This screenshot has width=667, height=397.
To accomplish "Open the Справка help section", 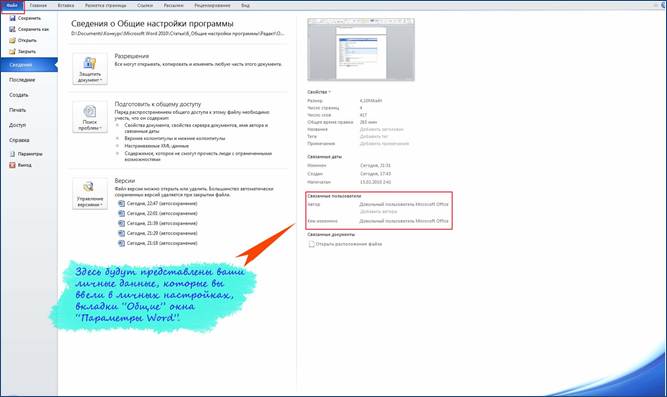I will coord(19,140).
